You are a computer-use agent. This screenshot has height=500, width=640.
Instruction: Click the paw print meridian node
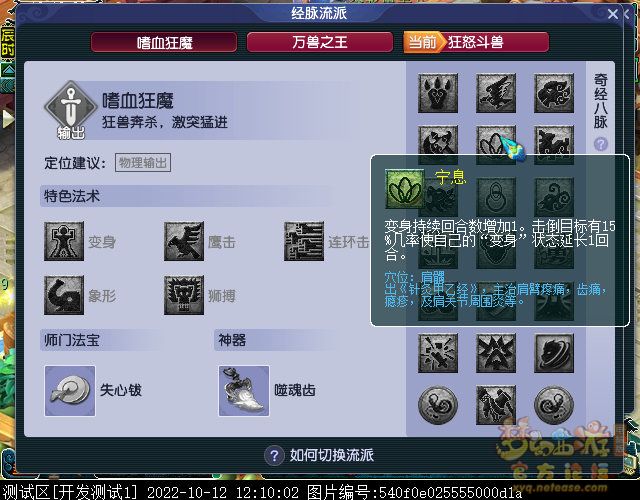pyautogui.click(x=438, y=93)
